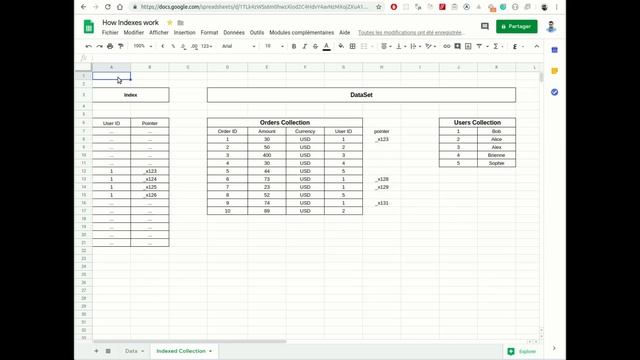640x360 pixels.
Task: Bookmark the page with the star icon
Action: [378, 7]
